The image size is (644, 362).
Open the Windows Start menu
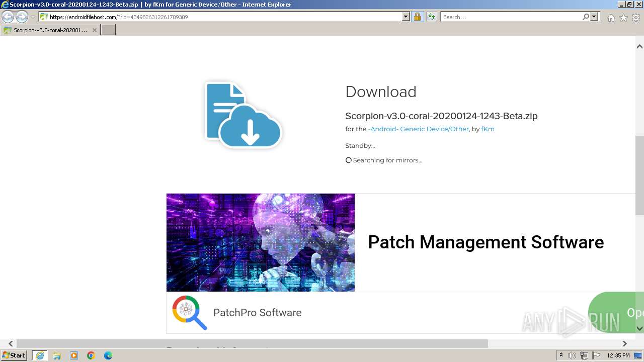pyautogui.click(x=14, y=355)
